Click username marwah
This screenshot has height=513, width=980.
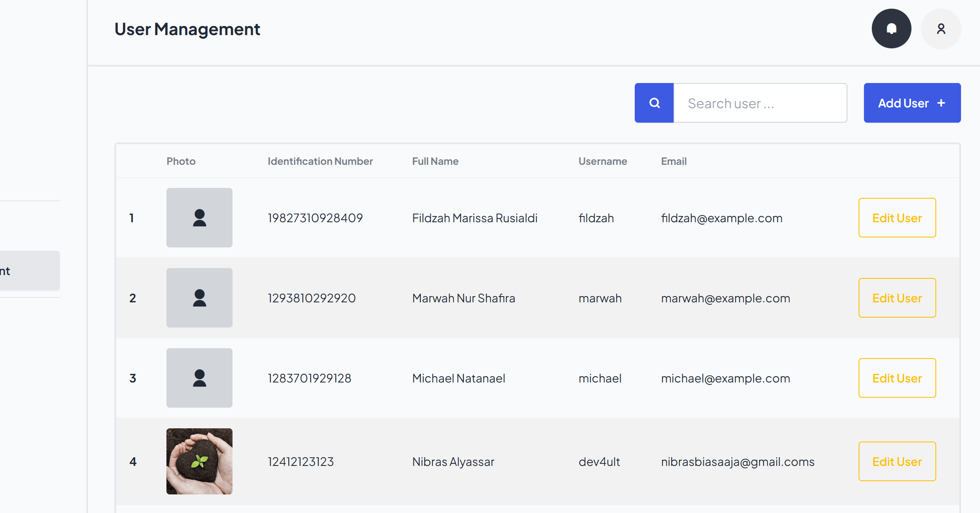click(x=600, y=298)
